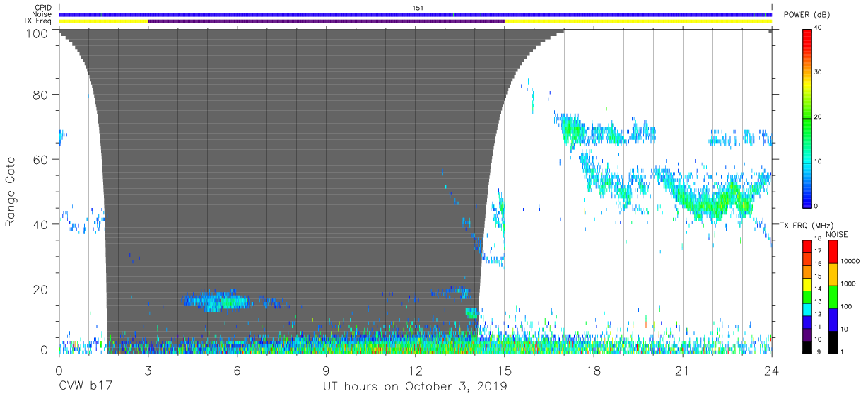Click x-axis tick label 12
This screenshot has width=868, height=401.
pos(416,370)
